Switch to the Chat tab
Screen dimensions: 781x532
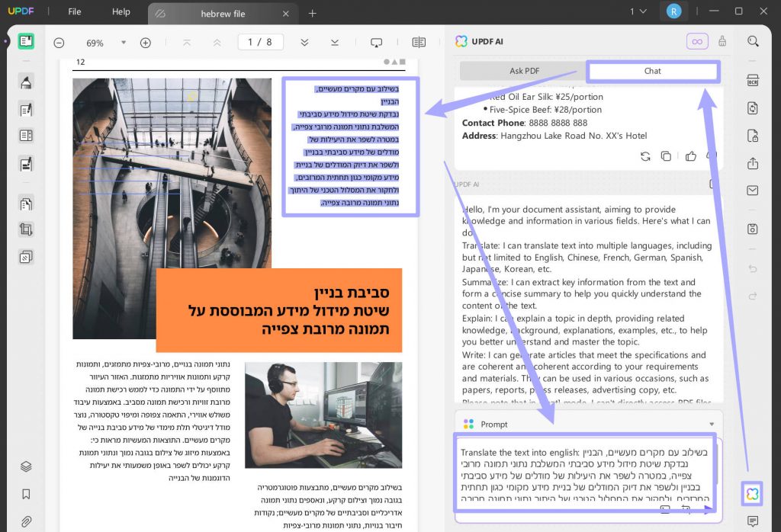[652, 70]
